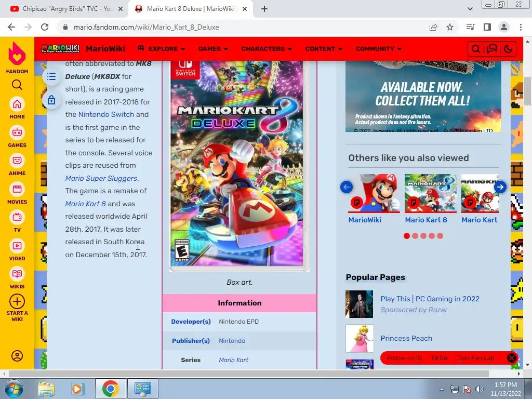Toggle the Chrome side panel icon
Image resolution: width=532 pixels, height=399 pixels.
coord(487,27)
